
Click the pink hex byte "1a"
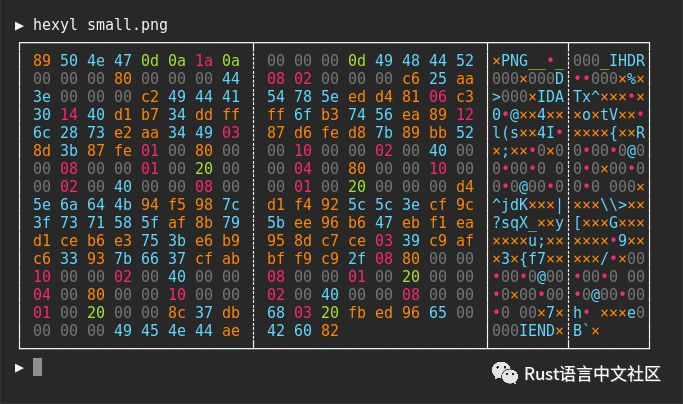[204, 61]
